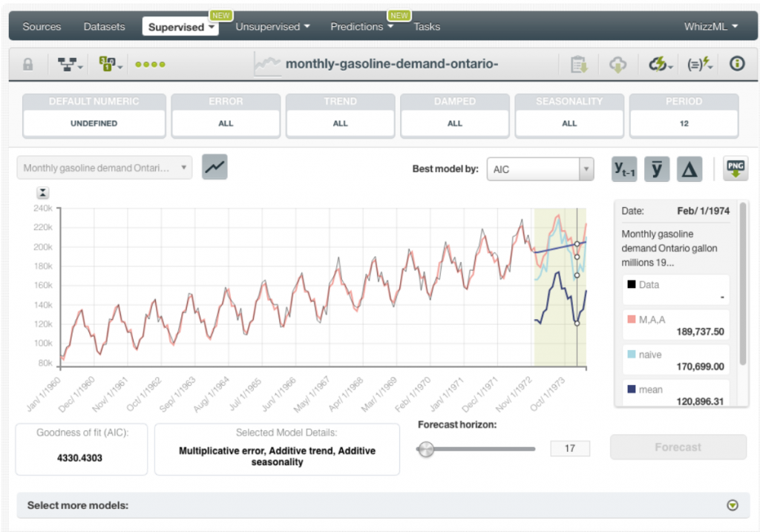
Task: Toggle the drift model triangle button
Action: pos(689,169)
